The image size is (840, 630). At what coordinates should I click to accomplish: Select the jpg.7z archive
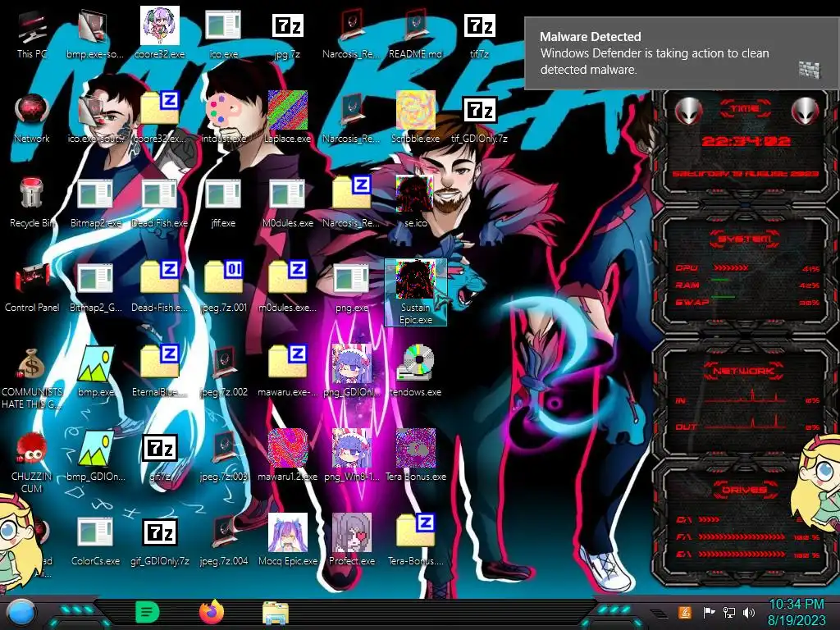288,31
